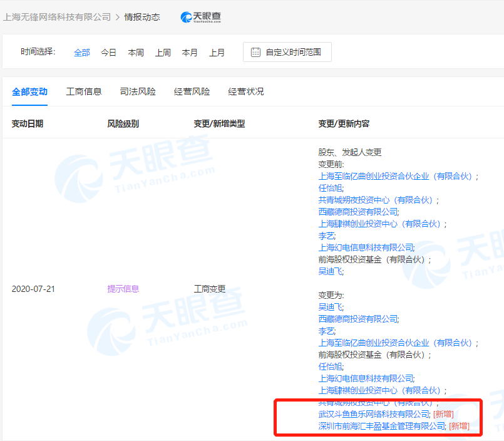
Task: Click the calendar icon for custom time range
Action: 255,52
